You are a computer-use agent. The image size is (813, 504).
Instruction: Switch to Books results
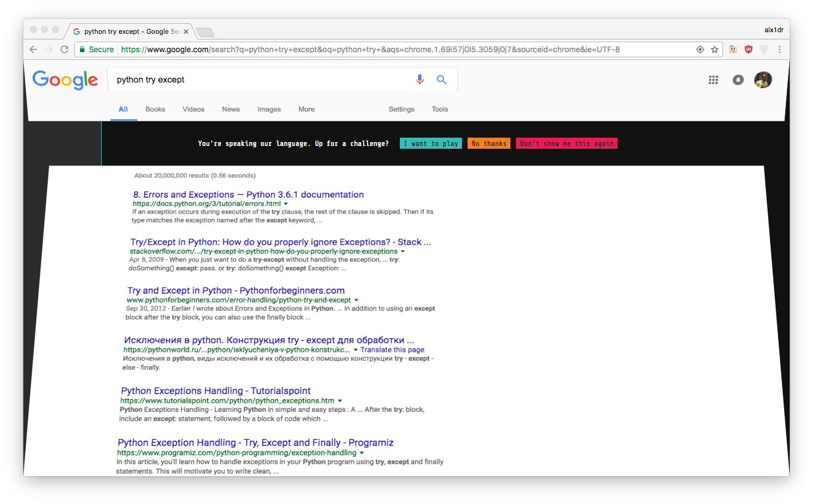155,109
